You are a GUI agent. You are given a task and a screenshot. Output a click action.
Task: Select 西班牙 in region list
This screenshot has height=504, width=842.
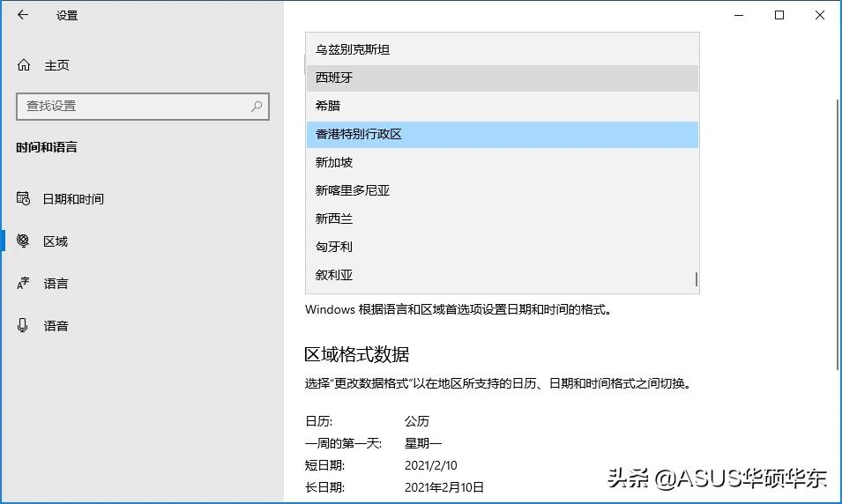pyautogui.click(x=502, y=78)
